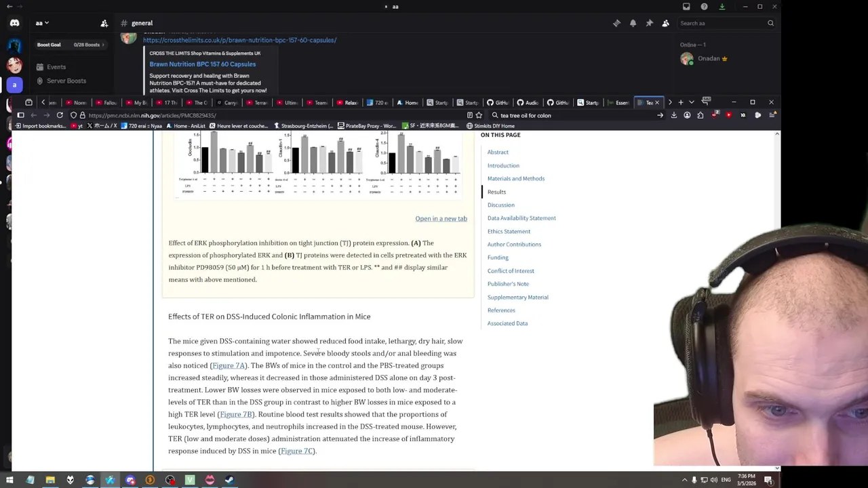Close the active Tea tab
Viewport: 868px width, 488px height.
pos(656,102)
